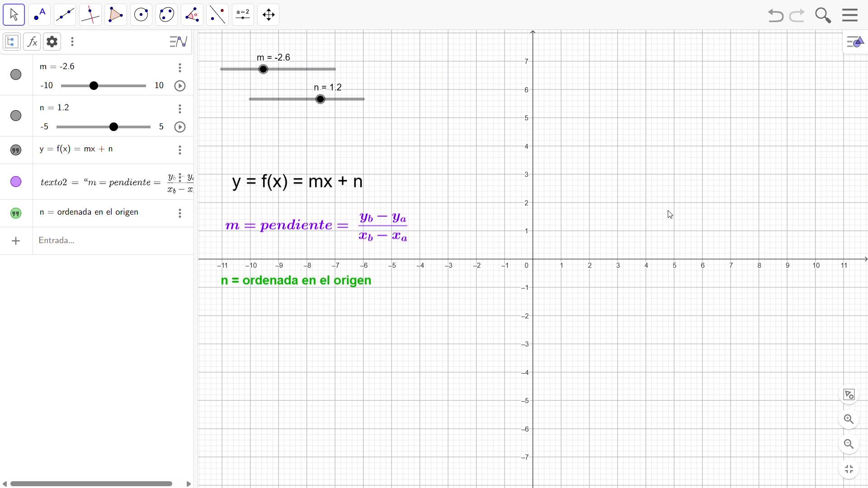Select the Ellipse tool
This screenshot has height=488, width=868.
pyautogui.click(x=167, y=15)
